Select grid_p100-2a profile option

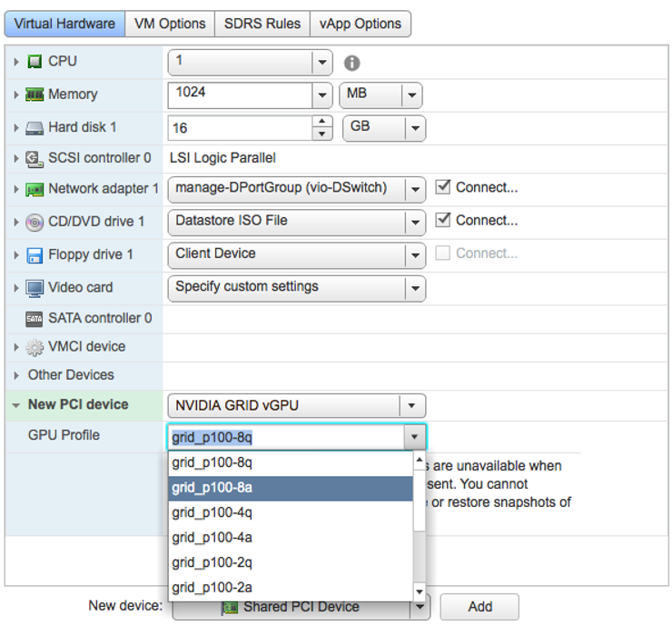291,588
